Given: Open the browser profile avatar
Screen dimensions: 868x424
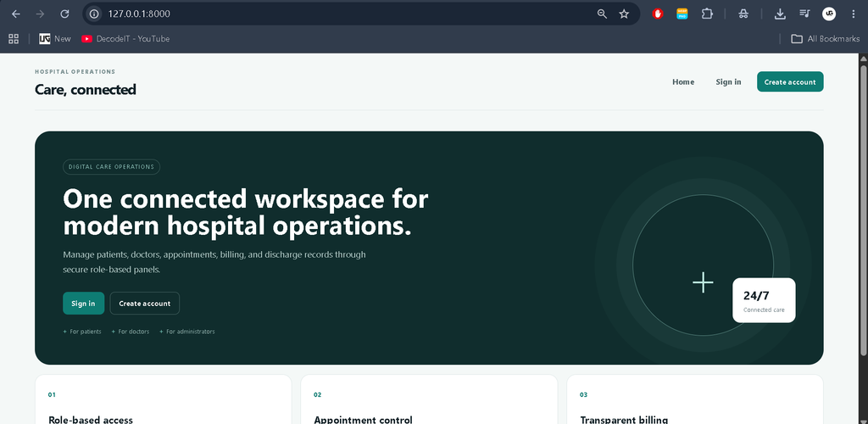Looking at the screenshot, I should (x=829, y=14).
